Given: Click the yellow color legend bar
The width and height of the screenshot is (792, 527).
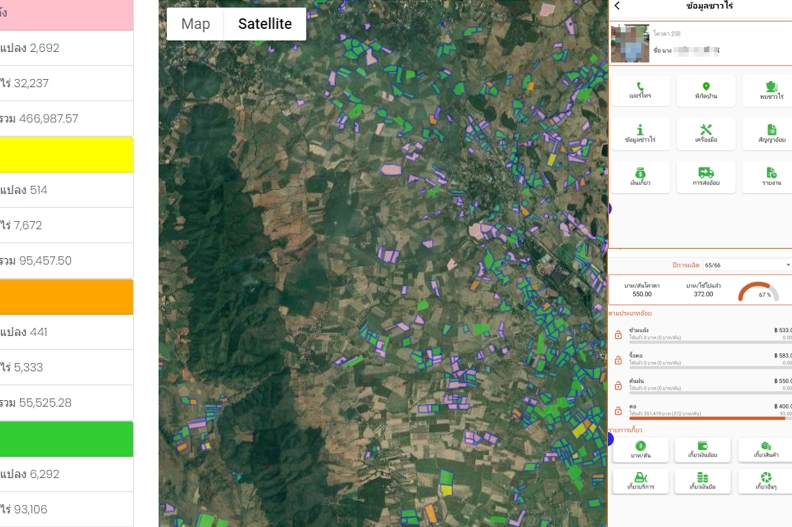Looking at the screenshot, I should point(66,155).
